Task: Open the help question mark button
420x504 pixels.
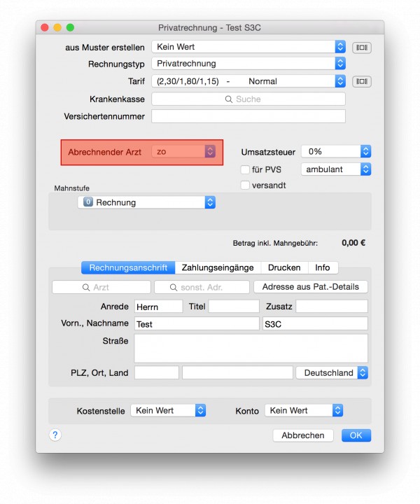Action: (55, 435)
